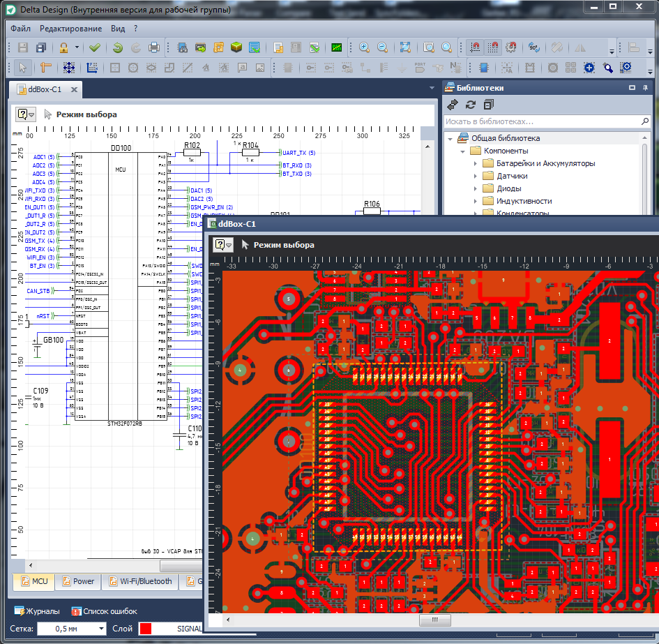This screenshot has height=644, width=659.
Task: Open snap settings gear magnet icon
Action: pyautogui.click(x=510, y=47)
